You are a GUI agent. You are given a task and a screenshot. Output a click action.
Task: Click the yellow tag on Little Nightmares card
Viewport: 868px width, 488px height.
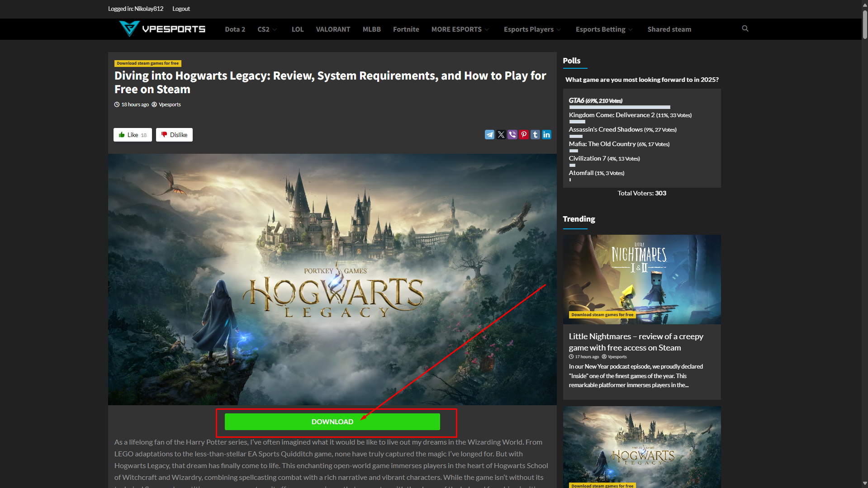(x=602, y=315)
